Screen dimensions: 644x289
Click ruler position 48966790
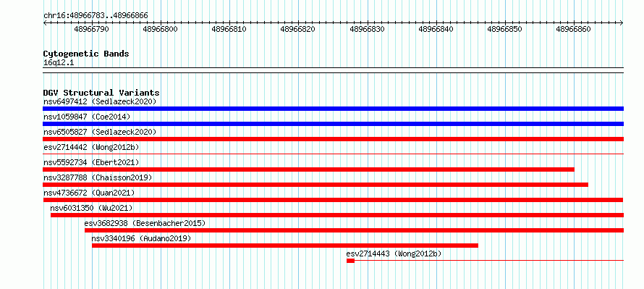click(x=92, y=29)
